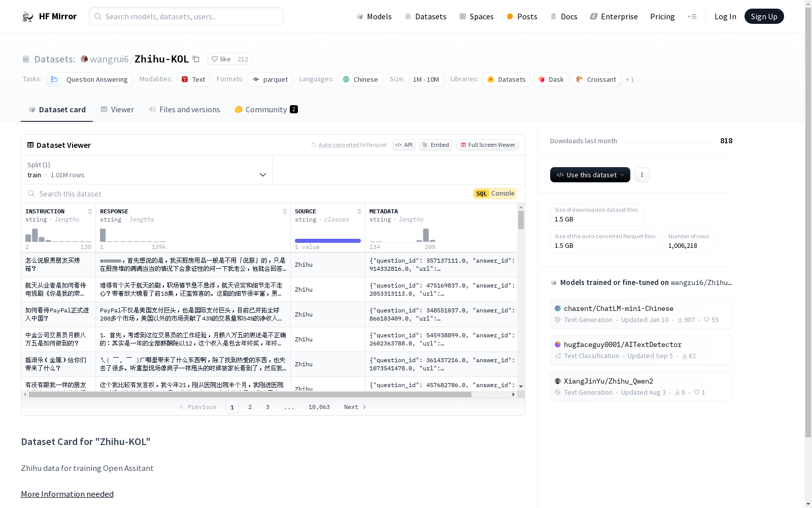
Task: Select the Chinese language tag
Action: [360, 79]
